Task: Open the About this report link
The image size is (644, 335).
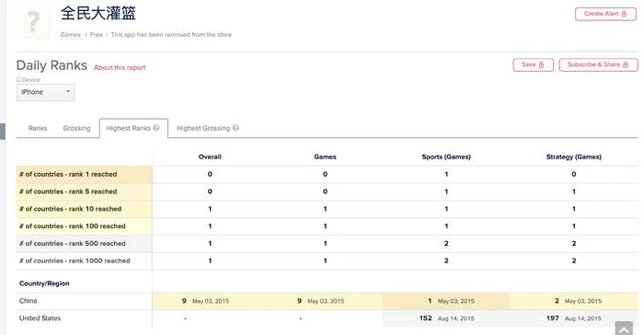Action: [120, 68]
